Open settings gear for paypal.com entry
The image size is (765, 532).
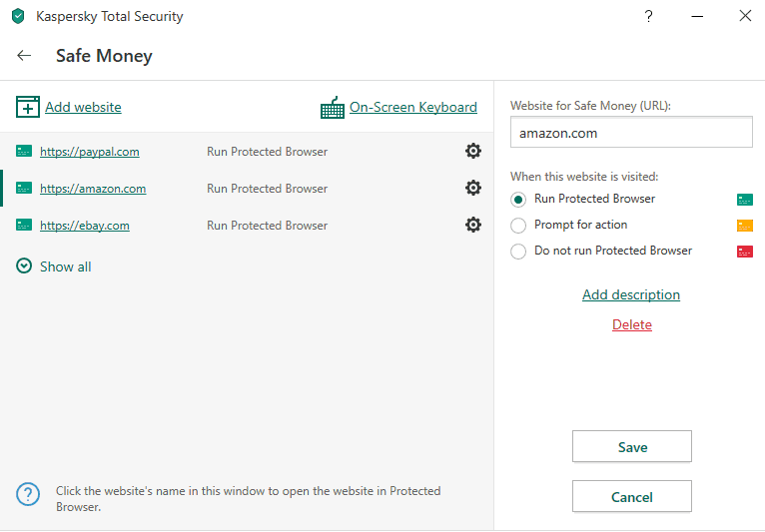472,151
